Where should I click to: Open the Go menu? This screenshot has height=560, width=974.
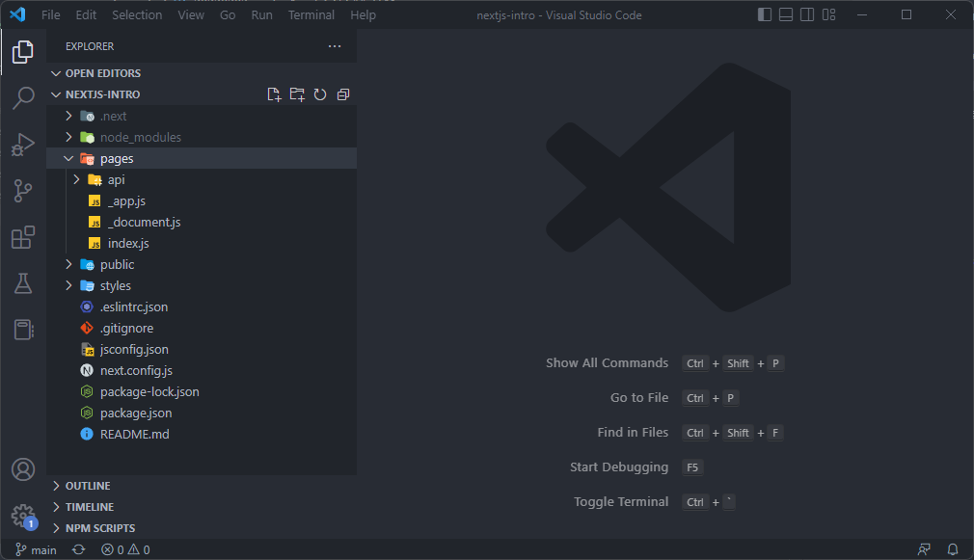[x=228, y=14]
